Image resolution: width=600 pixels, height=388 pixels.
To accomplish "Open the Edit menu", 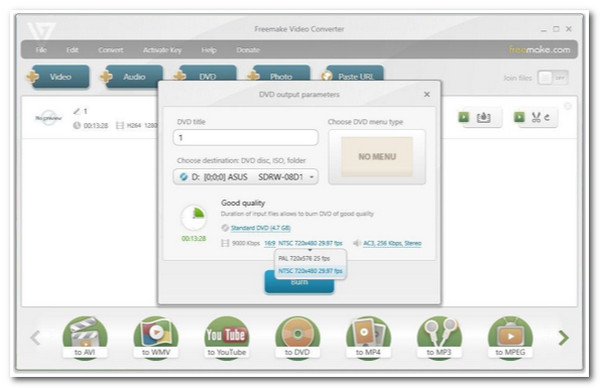I will (72, 50).
